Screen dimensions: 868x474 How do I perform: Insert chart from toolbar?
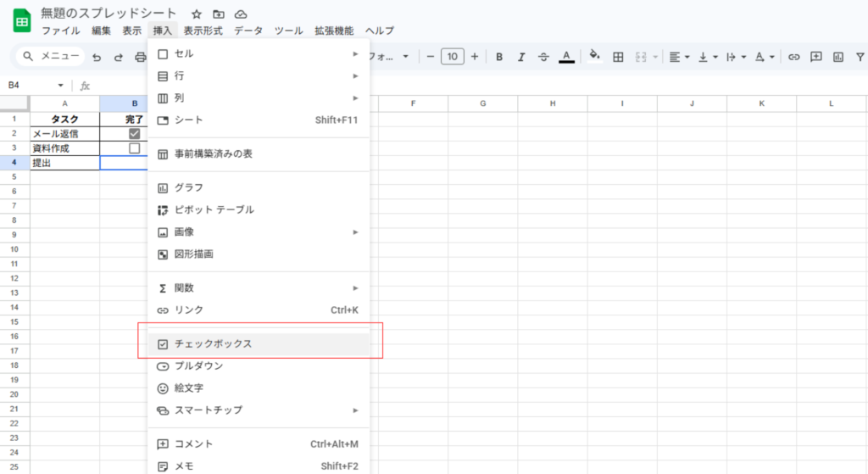click(838, 57)
